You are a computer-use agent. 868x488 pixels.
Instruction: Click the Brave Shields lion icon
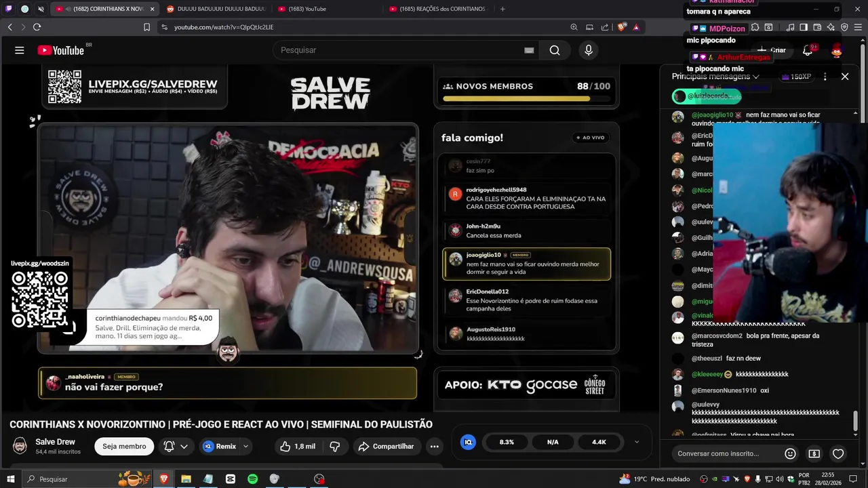click(x=621, y=27)
